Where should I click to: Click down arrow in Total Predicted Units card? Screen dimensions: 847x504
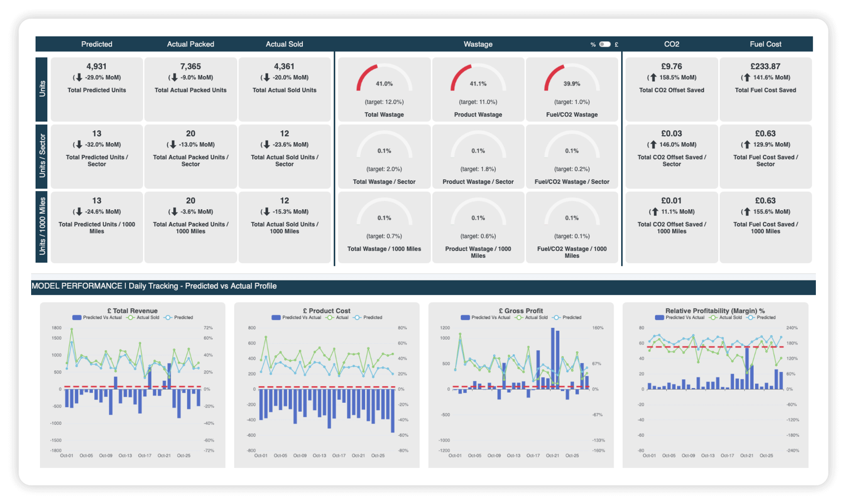click(79, 78)
